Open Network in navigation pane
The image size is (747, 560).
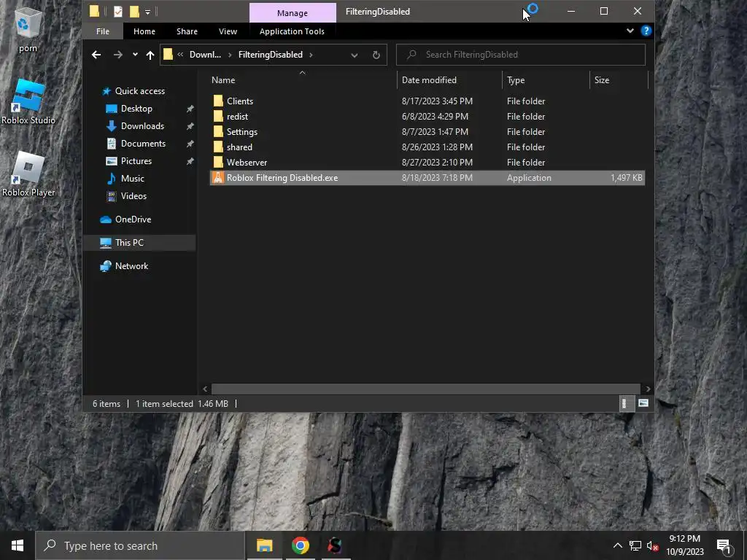(x=131, y=266)
